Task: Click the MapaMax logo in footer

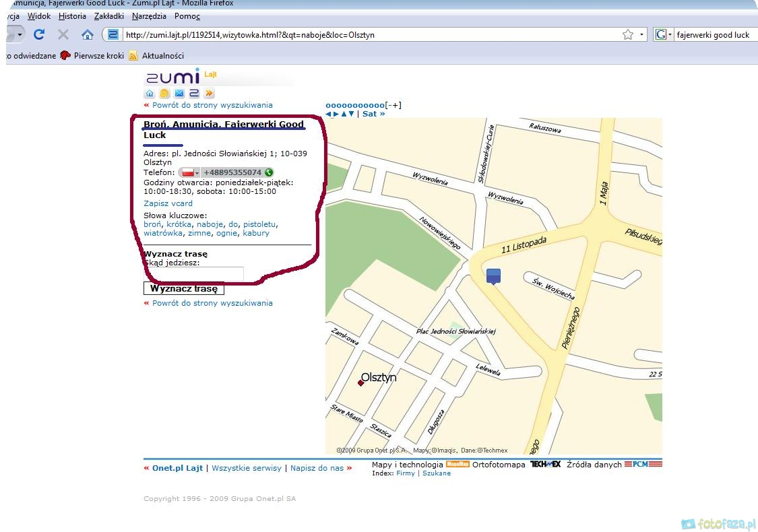Action: (x=457, y=464)
